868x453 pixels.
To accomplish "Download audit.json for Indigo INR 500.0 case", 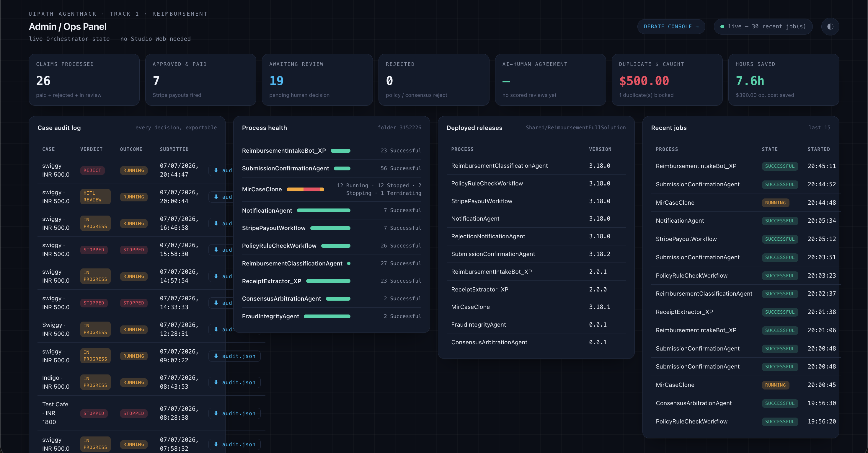I will tap(234, 382).
